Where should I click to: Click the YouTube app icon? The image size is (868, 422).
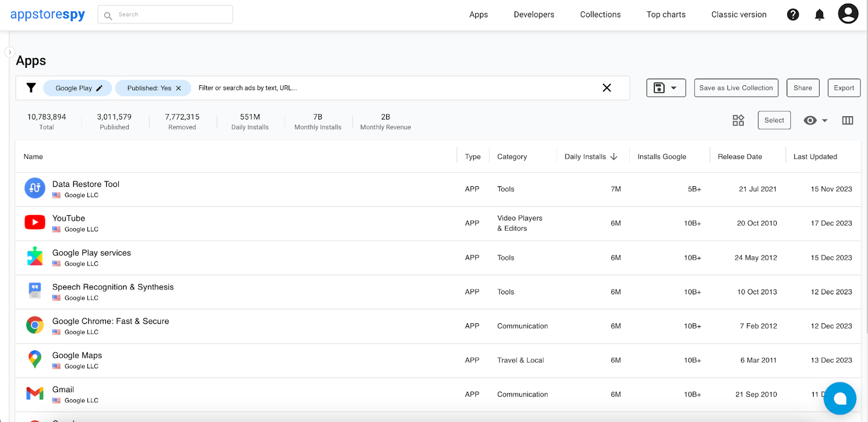coord(35,222)
